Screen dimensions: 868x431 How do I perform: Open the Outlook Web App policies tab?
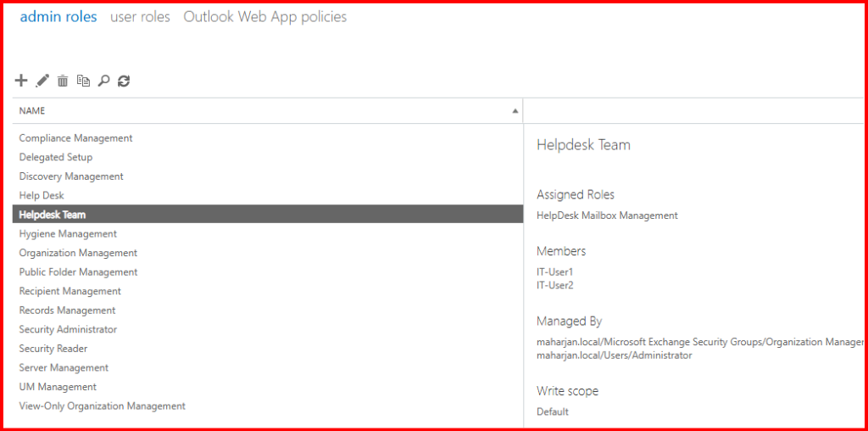[264, 17]
